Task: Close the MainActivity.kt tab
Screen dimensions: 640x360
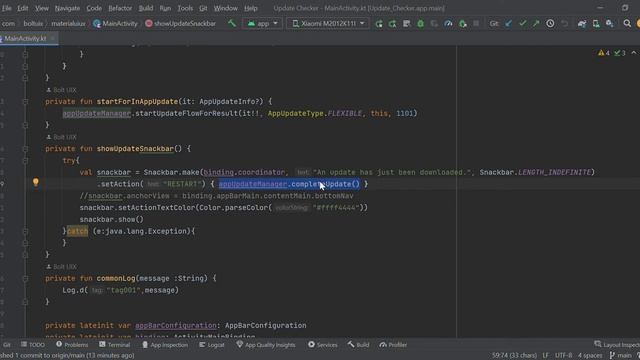Action: (x=53, y=38)
